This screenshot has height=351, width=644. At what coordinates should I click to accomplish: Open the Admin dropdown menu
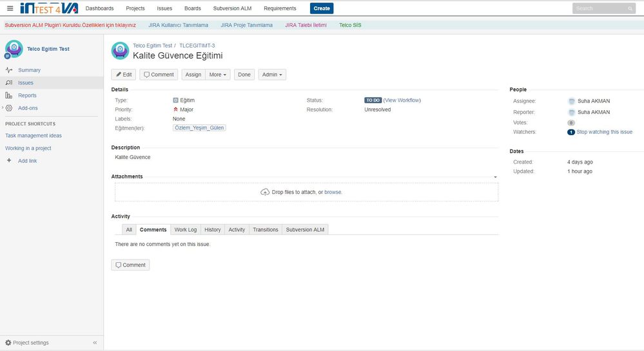(272, 75)
